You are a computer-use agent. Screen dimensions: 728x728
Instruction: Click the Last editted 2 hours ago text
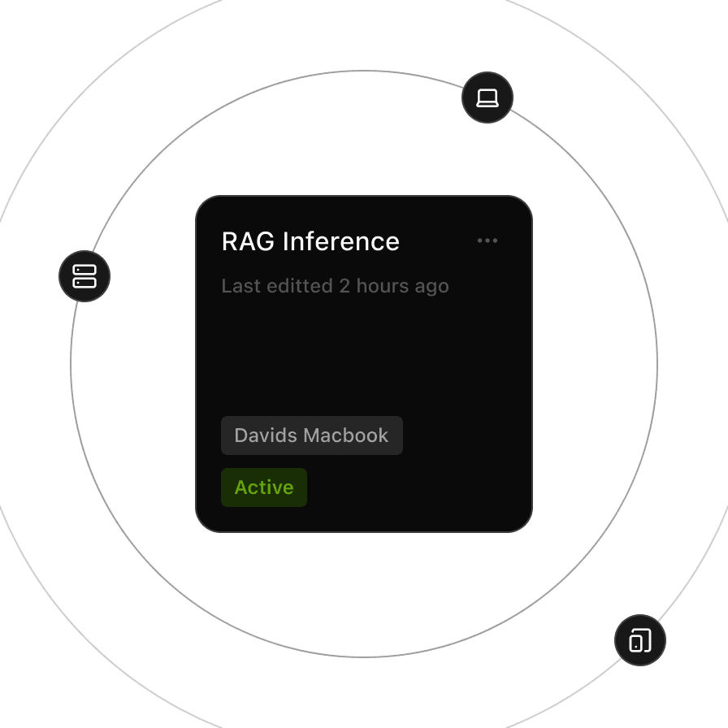pyautogui.click(x=335, y=286)
